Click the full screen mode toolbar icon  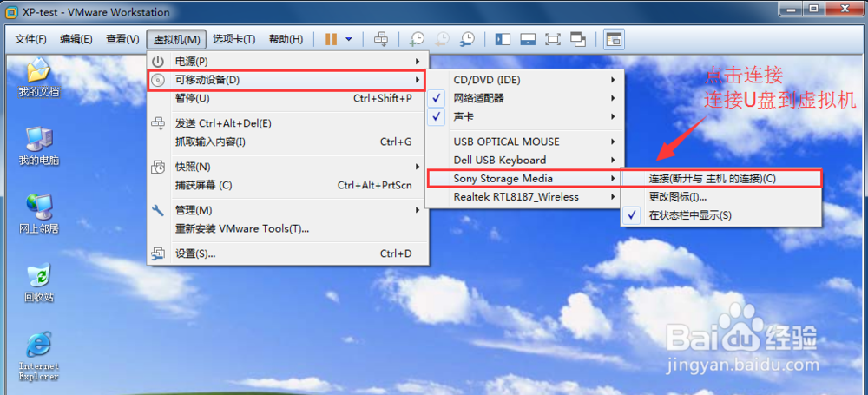pos(552,39)
